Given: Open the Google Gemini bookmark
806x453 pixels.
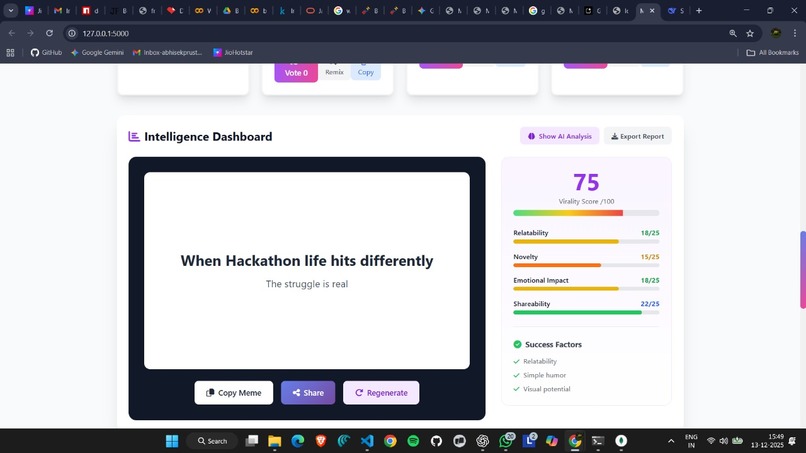Looking at the screenshot, I should pos(97,52).
